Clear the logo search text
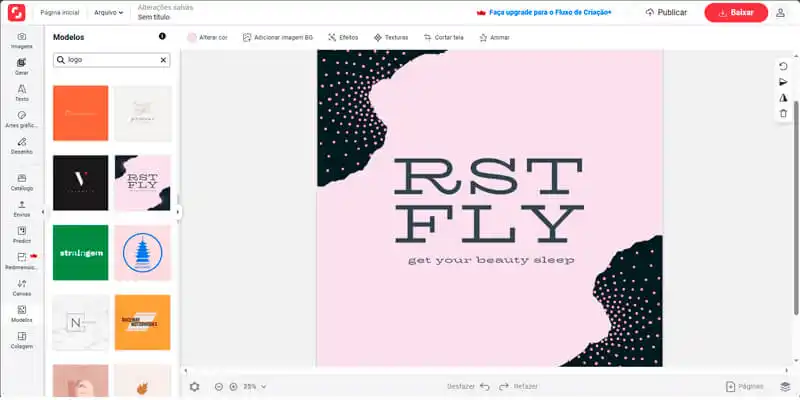 click(x=163, y=60)
